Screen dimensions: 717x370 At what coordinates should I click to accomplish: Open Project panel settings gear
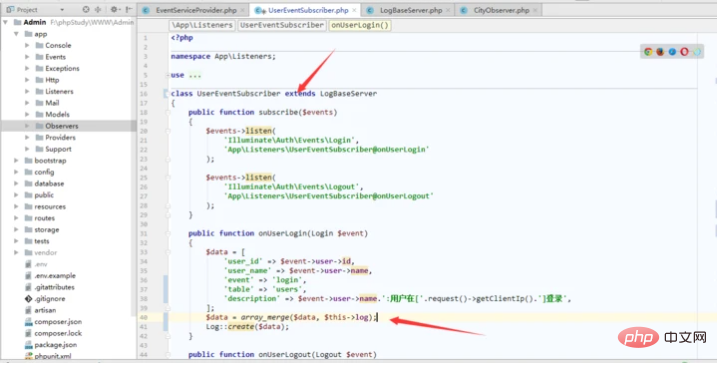tap(114, 9)
